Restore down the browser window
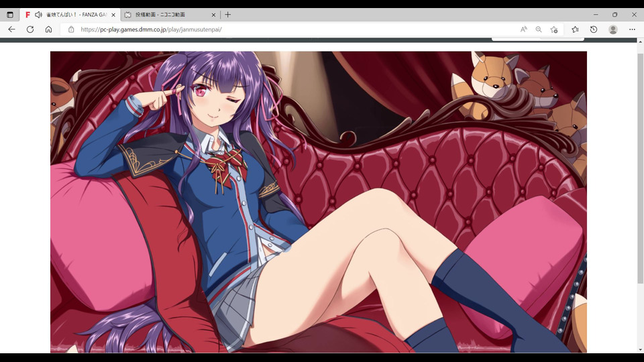This screenshot has width=644, height=362. pos(615,15)
